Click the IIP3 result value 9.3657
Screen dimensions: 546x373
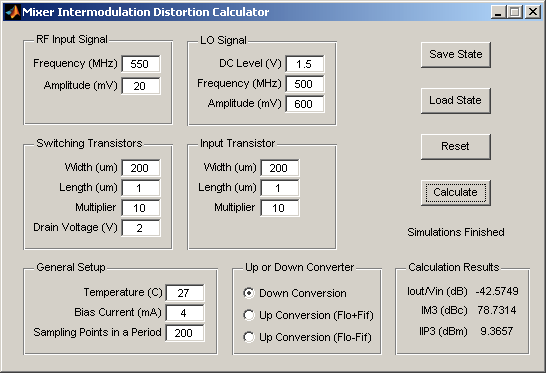497,331
